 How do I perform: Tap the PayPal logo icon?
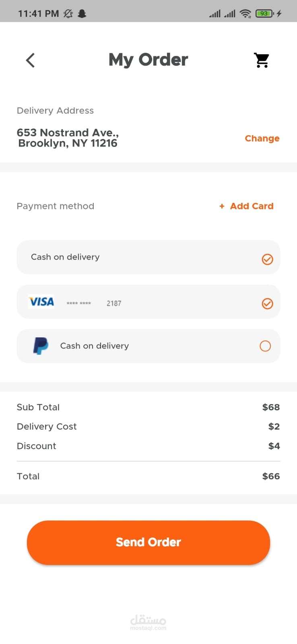[41, 346]
